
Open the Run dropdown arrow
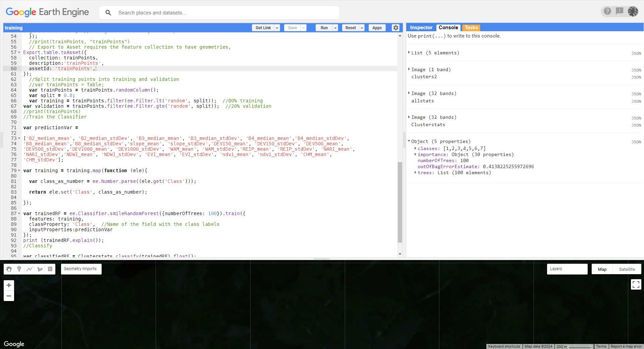pyautogui.click(x=335, y=28)
